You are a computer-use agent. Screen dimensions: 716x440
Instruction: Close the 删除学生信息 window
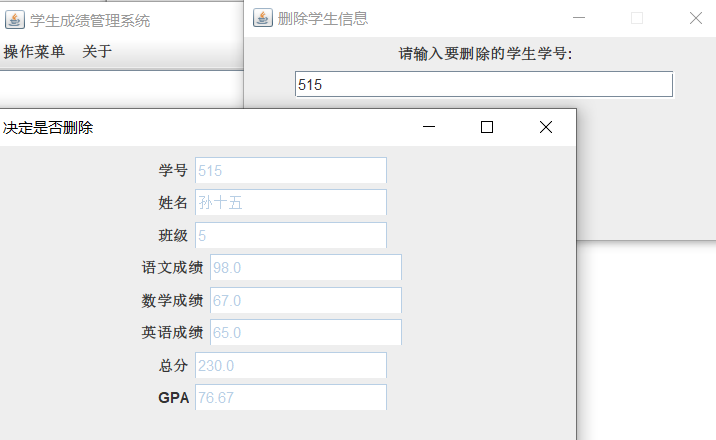click(x=695, y=18)
